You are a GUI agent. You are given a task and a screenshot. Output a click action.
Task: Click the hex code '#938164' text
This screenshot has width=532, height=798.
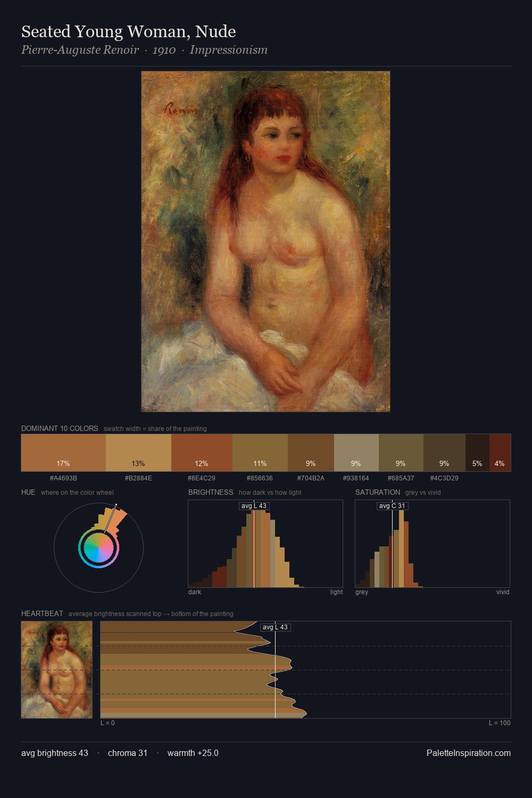356,478
